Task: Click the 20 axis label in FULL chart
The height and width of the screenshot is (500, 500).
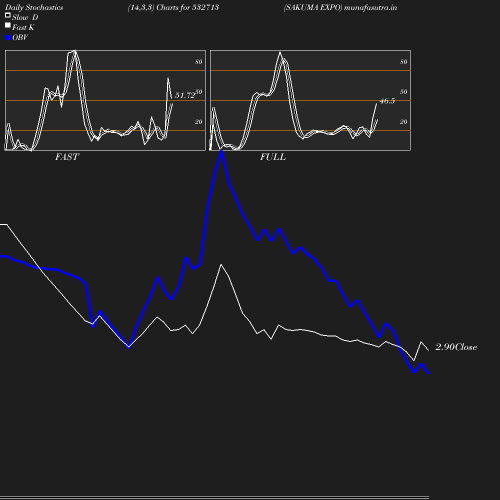Action: point(404,122)
